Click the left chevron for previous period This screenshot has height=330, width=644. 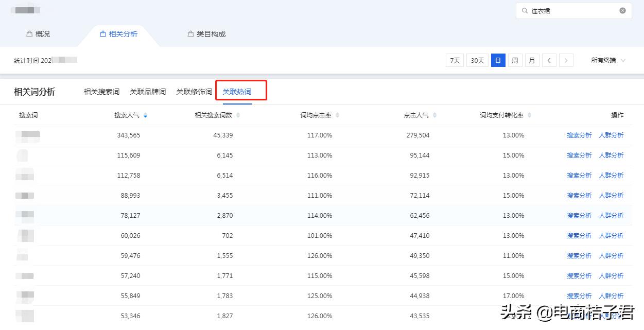pyautogui.click(x=549, y=60)
